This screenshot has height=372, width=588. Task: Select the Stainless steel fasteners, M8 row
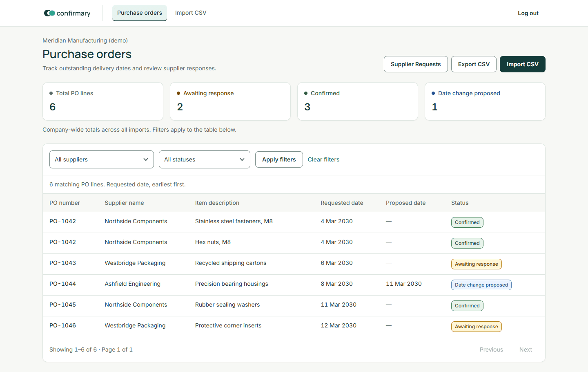[x=294, y=222]
